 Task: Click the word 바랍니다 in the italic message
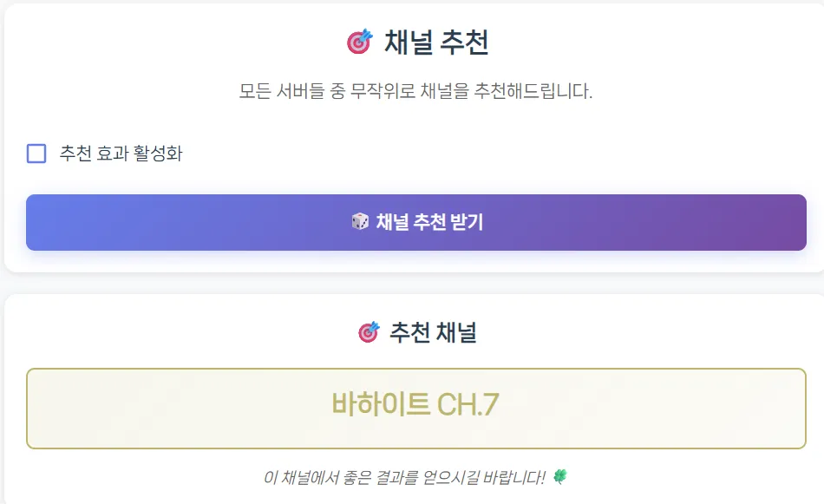[513, 477]
